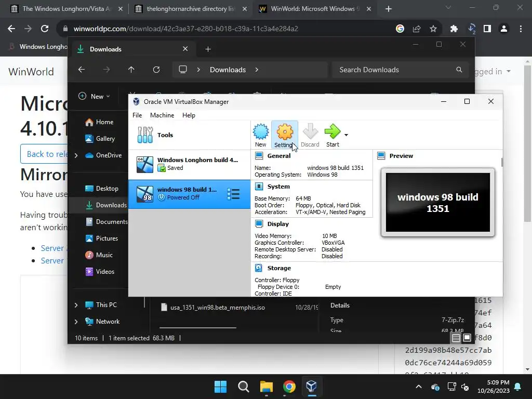Open the Help menu in VirtualBox
The image size is (532, 399).
coord(189,115)
